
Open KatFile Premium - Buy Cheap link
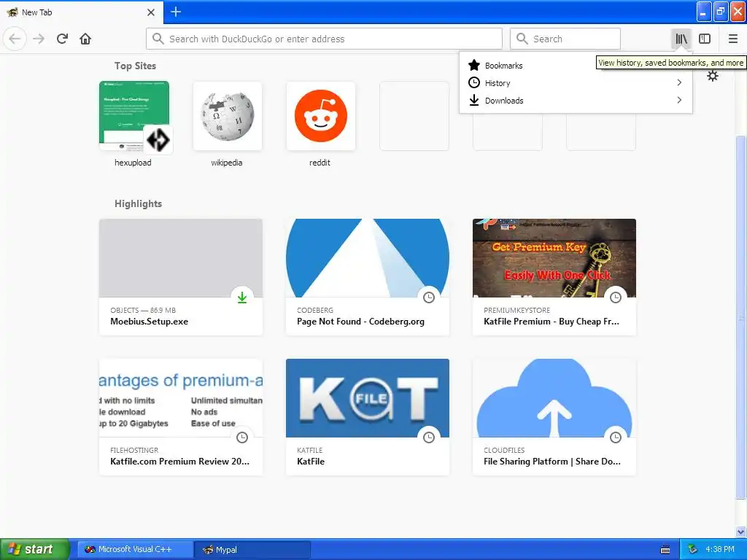[551, 322]
